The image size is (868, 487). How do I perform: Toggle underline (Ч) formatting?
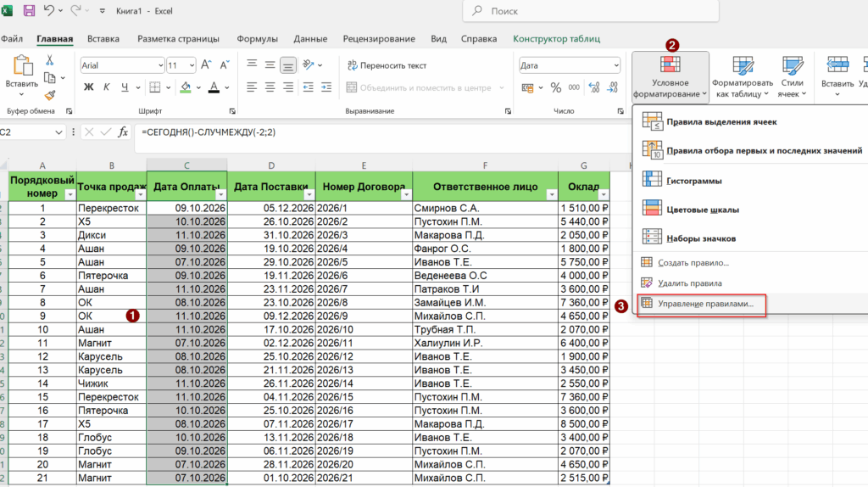click(125, 87)
